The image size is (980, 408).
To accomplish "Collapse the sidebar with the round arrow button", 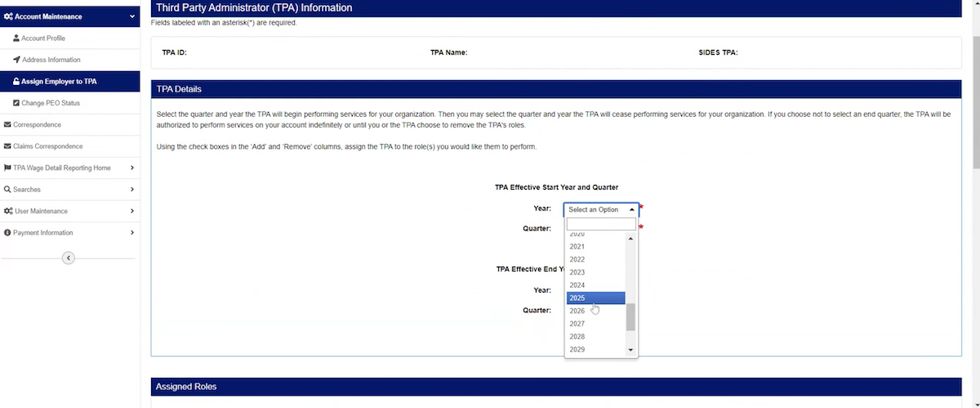I will point(69,258).
